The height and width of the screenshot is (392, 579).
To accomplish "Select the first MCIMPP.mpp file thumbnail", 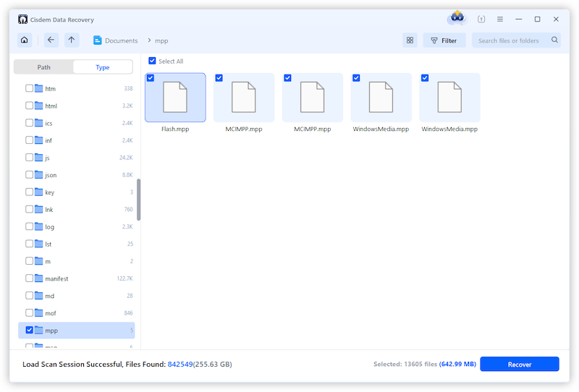I will click(244, 98).
